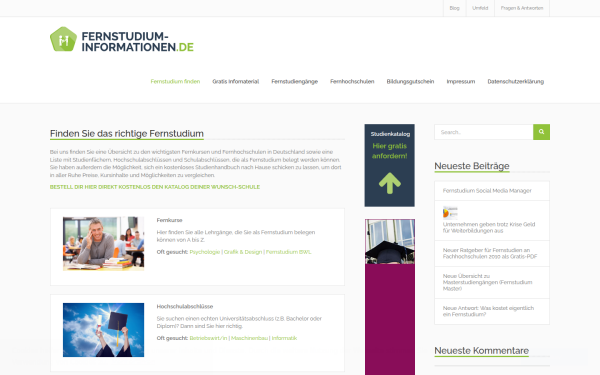600x375 pixels.
Task: Open the Fernstudiengänge menu item
Action: click(x=295, y=82)
